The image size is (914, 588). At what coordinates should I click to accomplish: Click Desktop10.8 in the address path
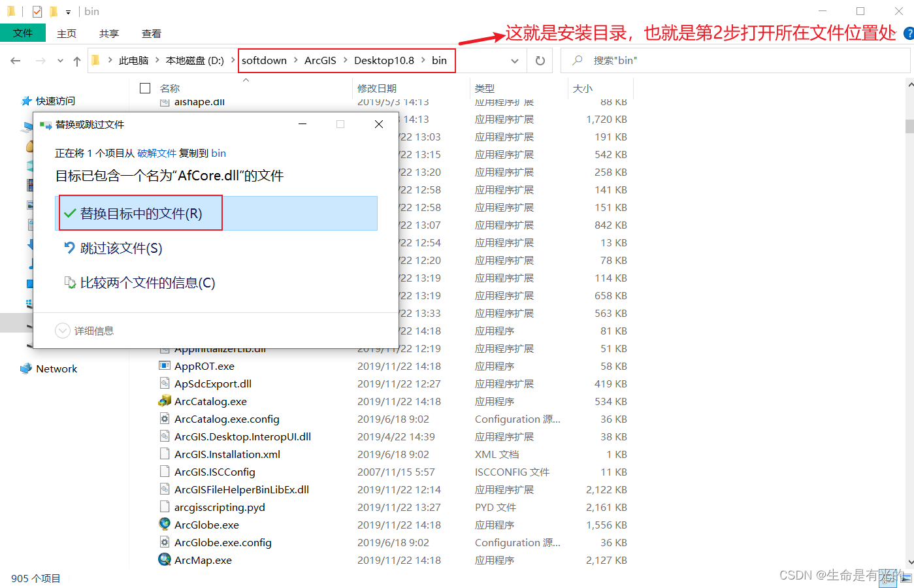(x=384, y=60)
